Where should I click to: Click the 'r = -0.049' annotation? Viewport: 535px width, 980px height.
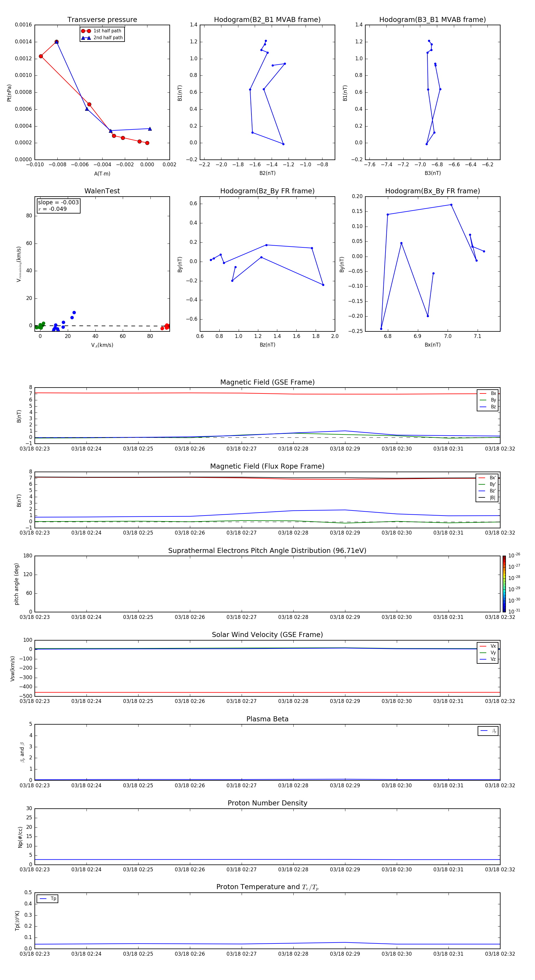(53, 209)
